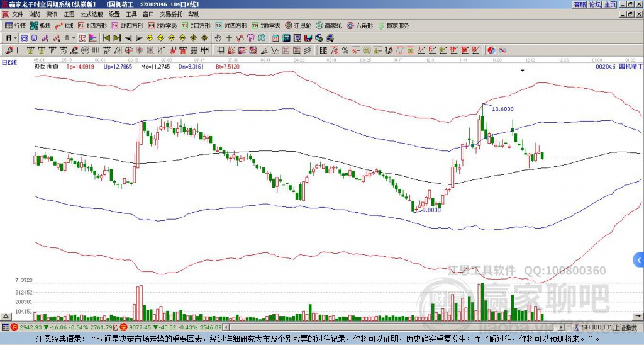Click the 行情 quotes toolbar button
The height and width of the screenshot is (345, 644).
click(x=15, y=25)
